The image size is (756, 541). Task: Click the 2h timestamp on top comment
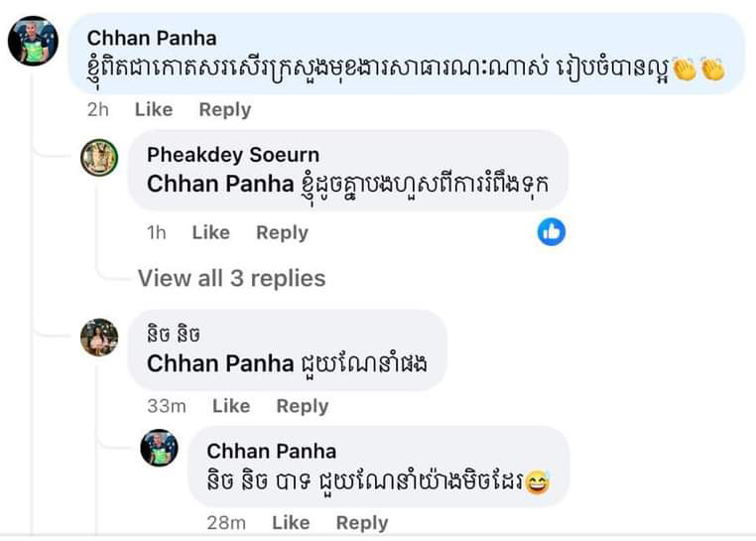pyautogui.click(x=97, y=109)
